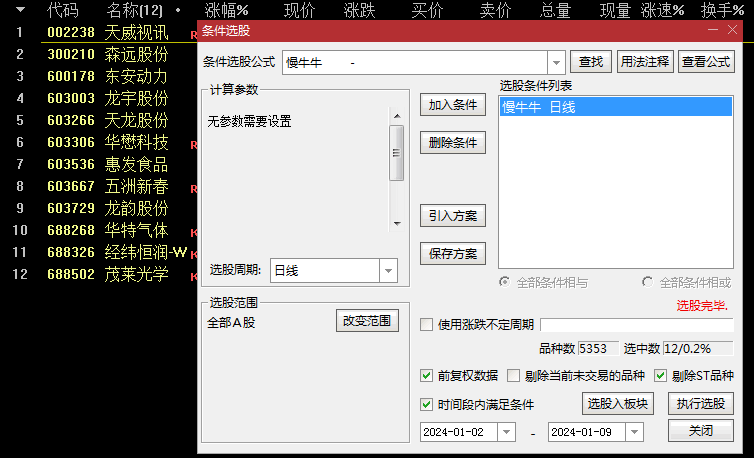Click the 使用涨跌不定周期 input field
The width and height of the screenshot is (754, 458).
tap(637, 325)
